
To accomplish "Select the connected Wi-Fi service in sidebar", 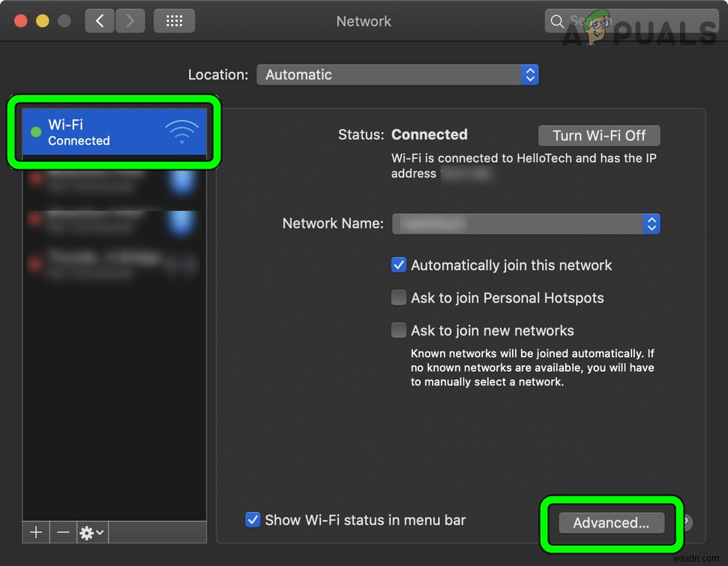I will (112, 131).
